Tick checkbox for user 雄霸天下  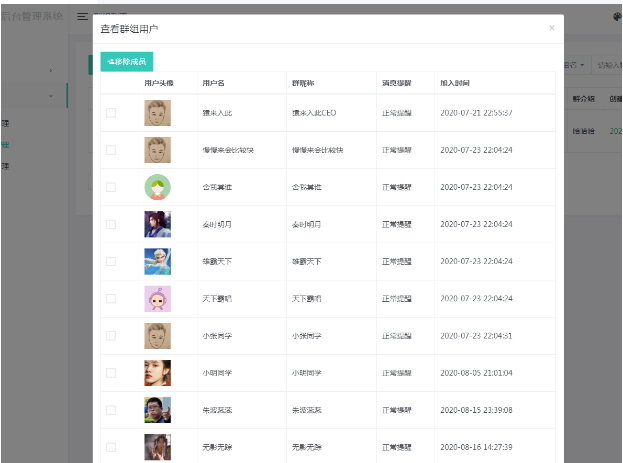pos(111,262)
